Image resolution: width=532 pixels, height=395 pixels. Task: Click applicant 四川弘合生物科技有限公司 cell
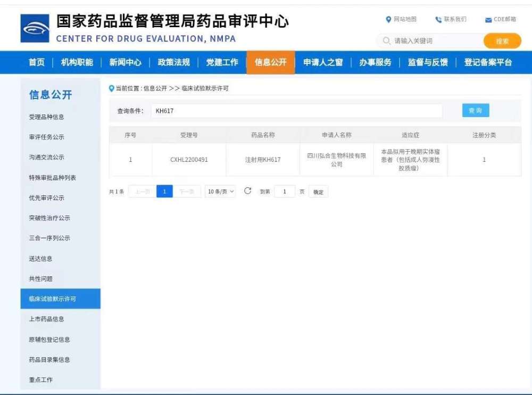pyautogui.click(x=337, y=160)
